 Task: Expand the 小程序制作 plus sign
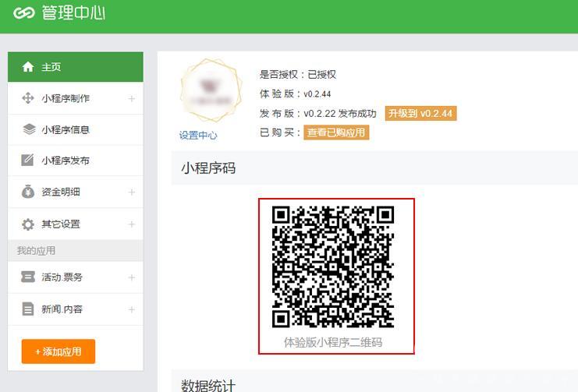click(x=132, y=99)
